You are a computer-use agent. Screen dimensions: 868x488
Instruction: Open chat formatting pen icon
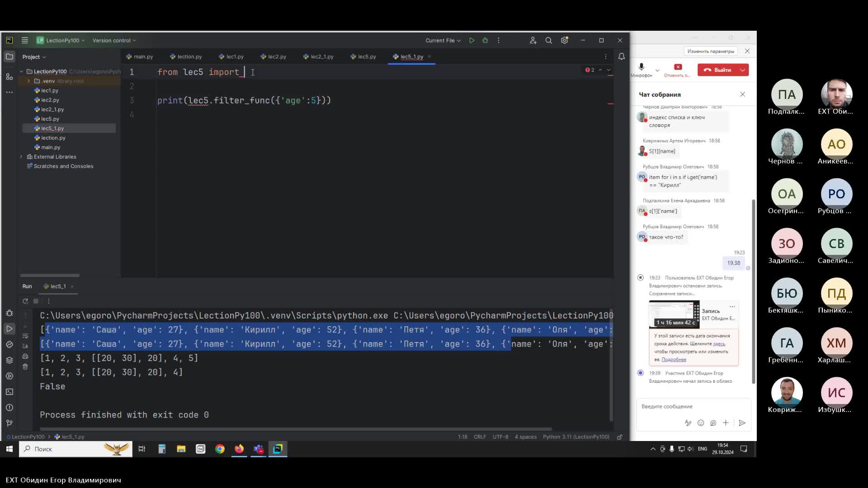click(688, 423)
